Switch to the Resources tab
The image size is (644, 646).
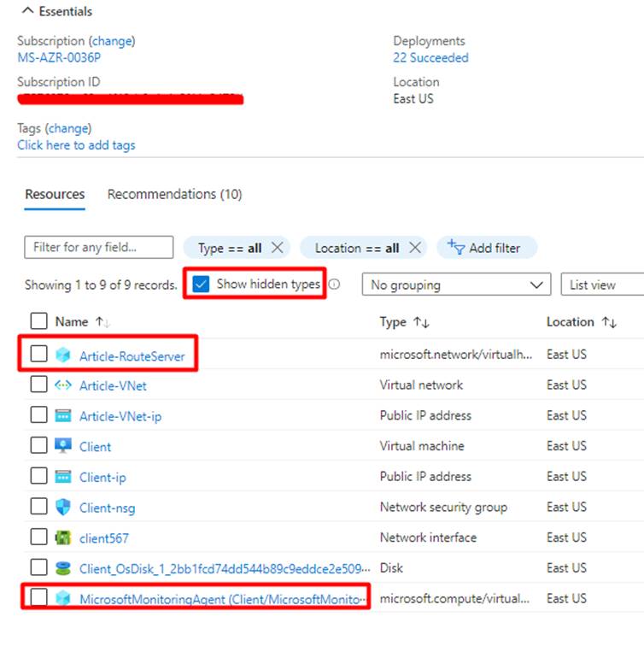tap(55, 194)
